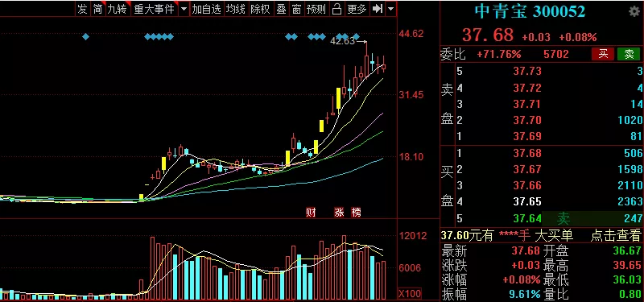This screenshot has width=644, height=302.
Task: Click buy level 5 price 37.64
Action: click(x=527, y=218)
